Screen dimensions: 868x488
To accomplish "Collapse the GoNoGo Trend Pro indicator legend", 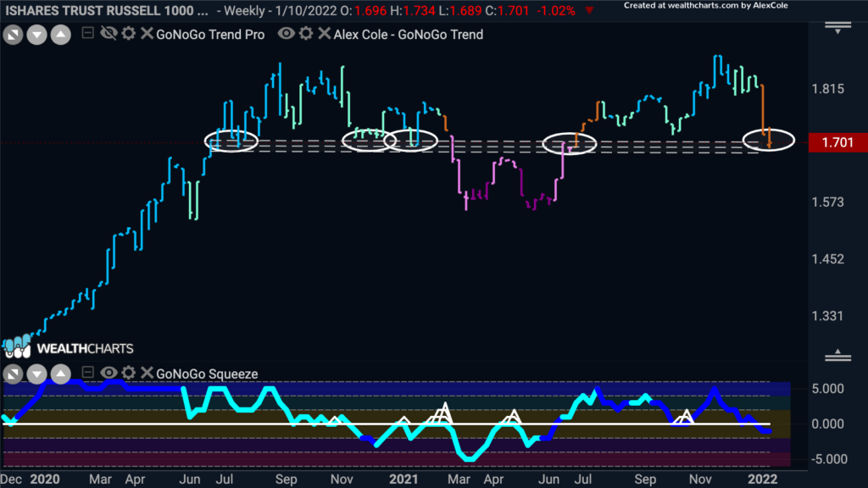I will coord(87,33).
